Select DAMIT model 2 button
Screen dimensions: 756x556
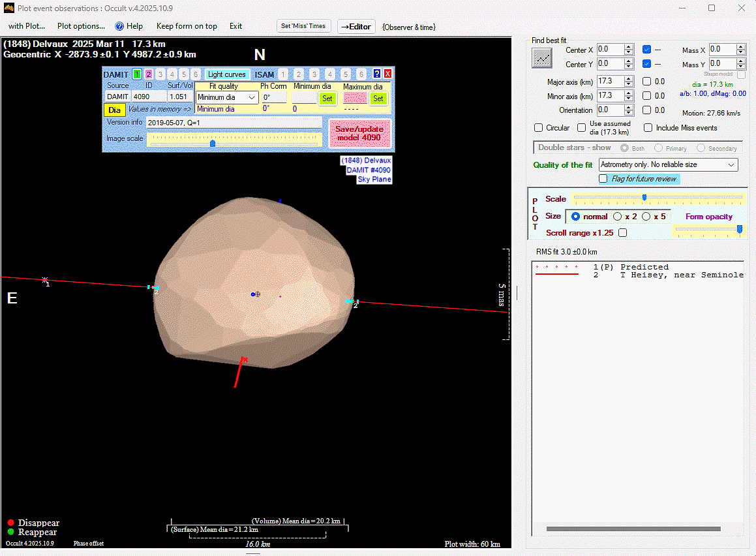click(x=149, y=74)
